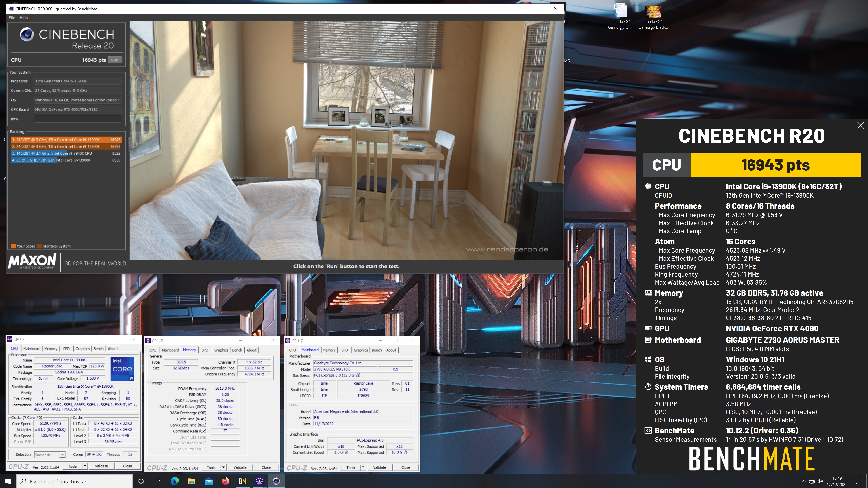This screenshot has height=488, width=868.
Task: Launch Microsoft Edge from the taskbar
Action: [175, 481]
